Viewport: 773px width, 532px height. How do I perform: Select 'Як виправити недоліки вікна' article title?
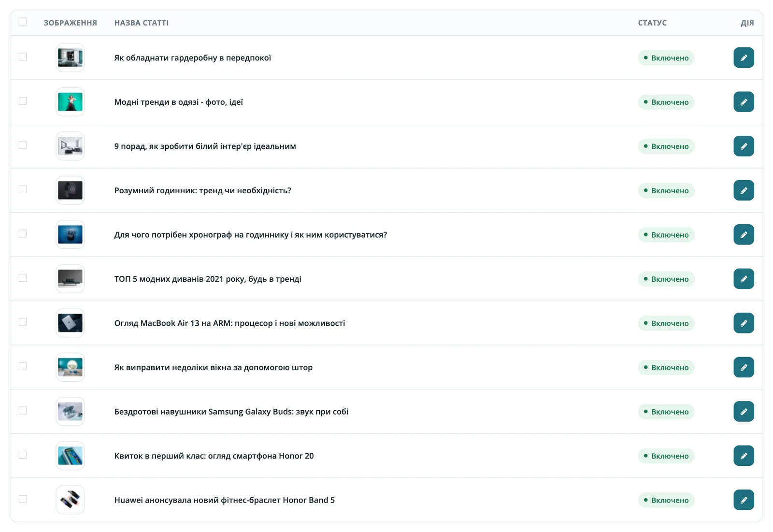pos(214,367)
